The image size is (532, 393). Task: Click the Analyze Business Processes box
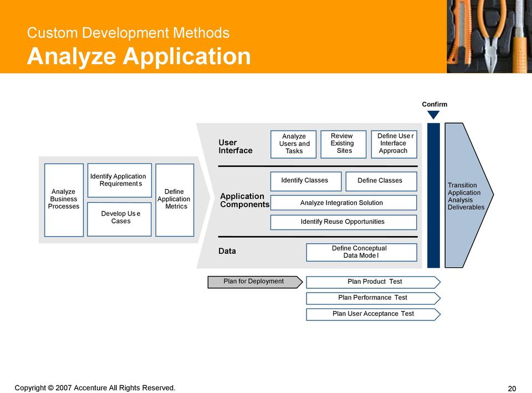tap(64, 200)
